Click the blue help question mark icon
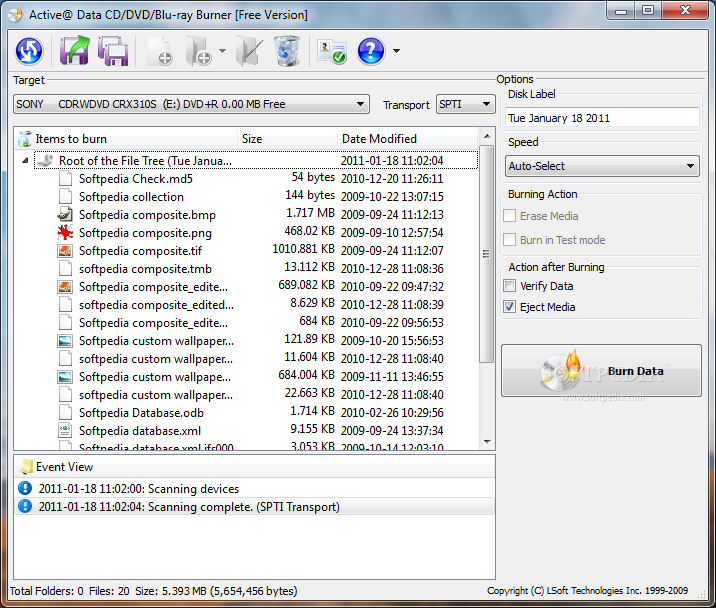Image resolution: width=716 pixels, height=608 pixels. pyautogui.click(x=371, y=51)
